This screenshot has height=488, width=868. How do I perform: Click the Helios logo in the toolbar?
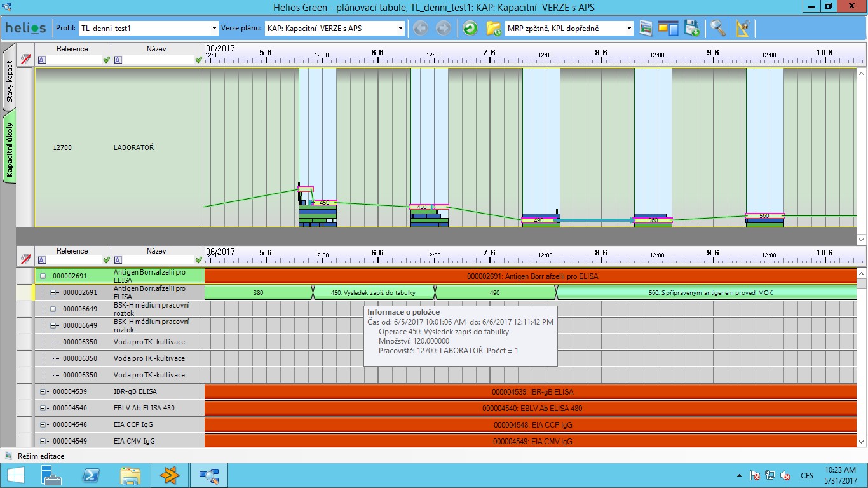coord(25,29)
